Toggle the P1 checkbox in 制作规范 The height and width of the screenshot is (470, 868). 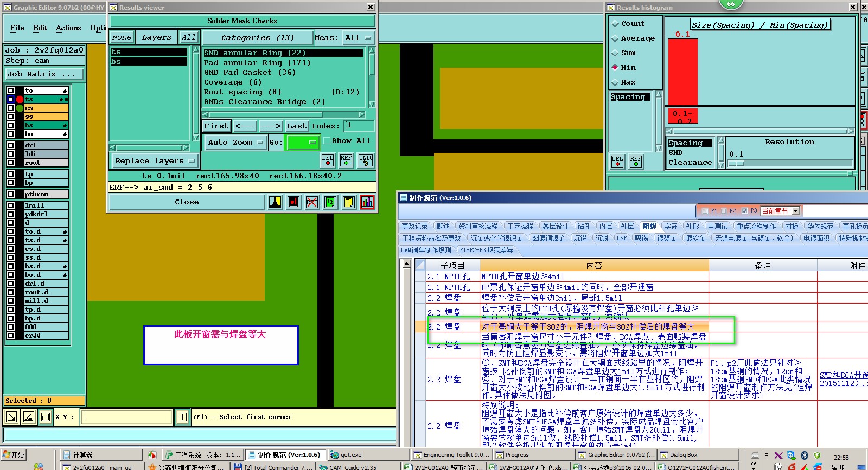coord(705,211)
